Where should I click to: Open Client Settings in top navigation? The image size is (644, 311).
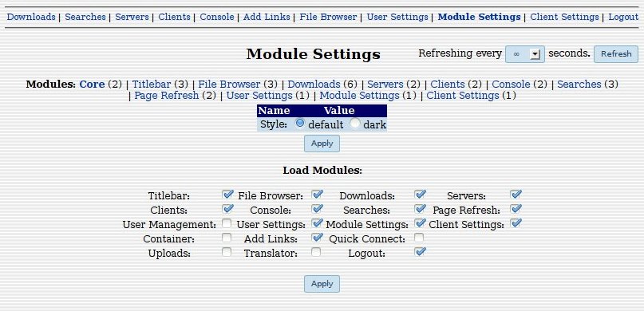click(x=564, y=17)
